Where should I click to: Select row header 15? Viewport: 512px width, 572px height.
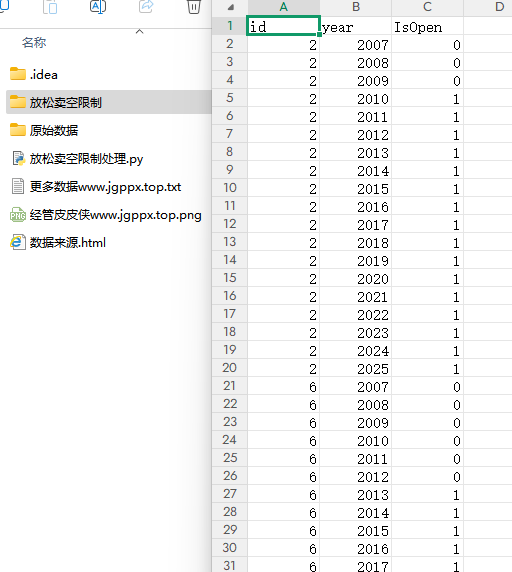coord(229,278)
